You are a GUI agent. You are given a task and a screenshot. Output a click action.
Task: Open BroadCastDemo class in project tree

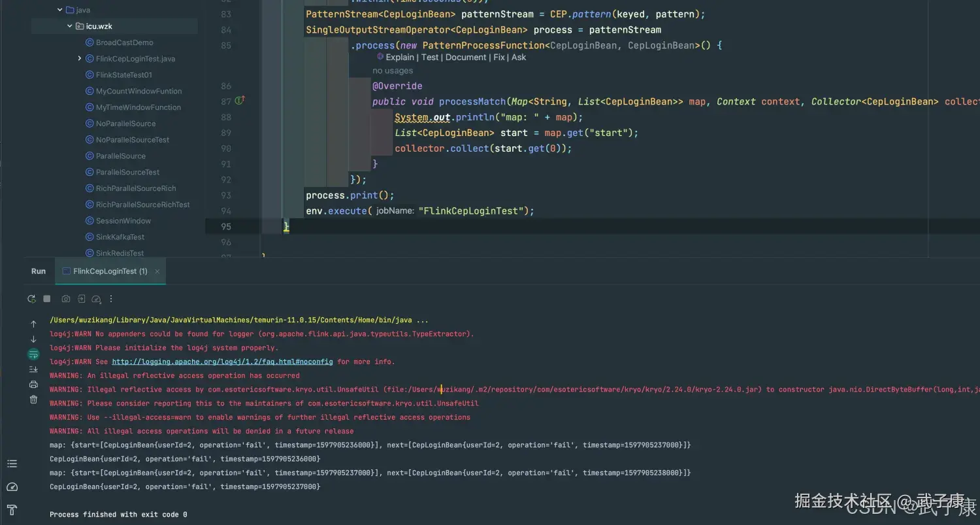124,42
